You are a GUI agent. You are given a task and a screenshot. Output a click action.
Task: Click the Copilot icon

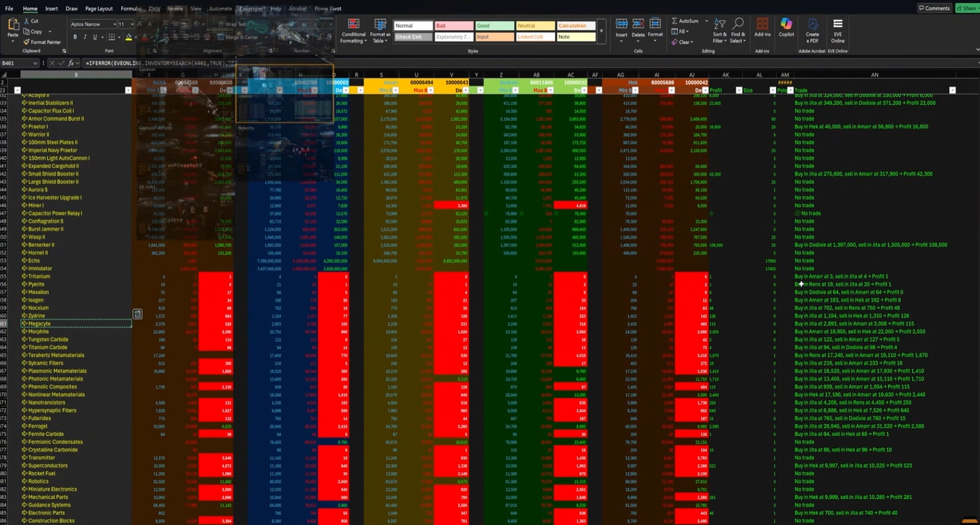[x=786, y=27]
